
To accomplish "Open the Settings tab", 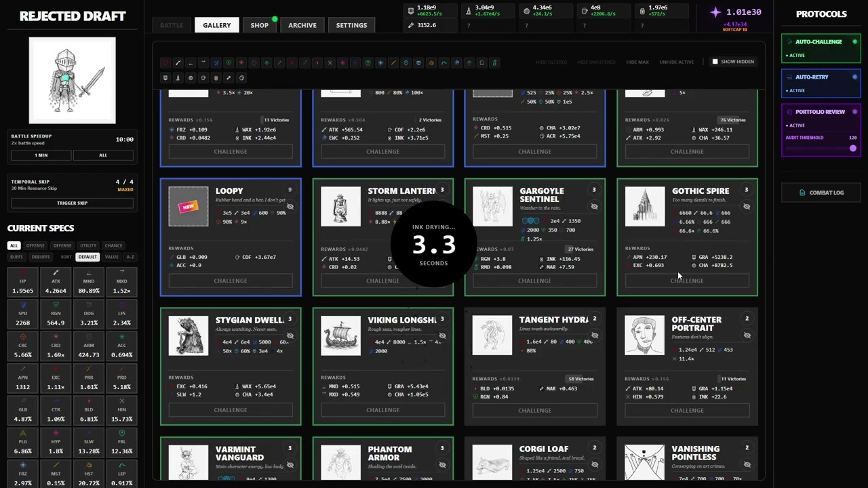I will pyautogui.click(x=351, y=25).
